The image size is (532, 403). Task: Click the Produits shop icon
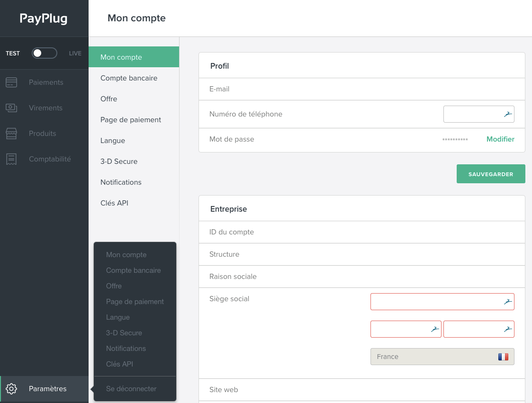(x=11, y=134)
